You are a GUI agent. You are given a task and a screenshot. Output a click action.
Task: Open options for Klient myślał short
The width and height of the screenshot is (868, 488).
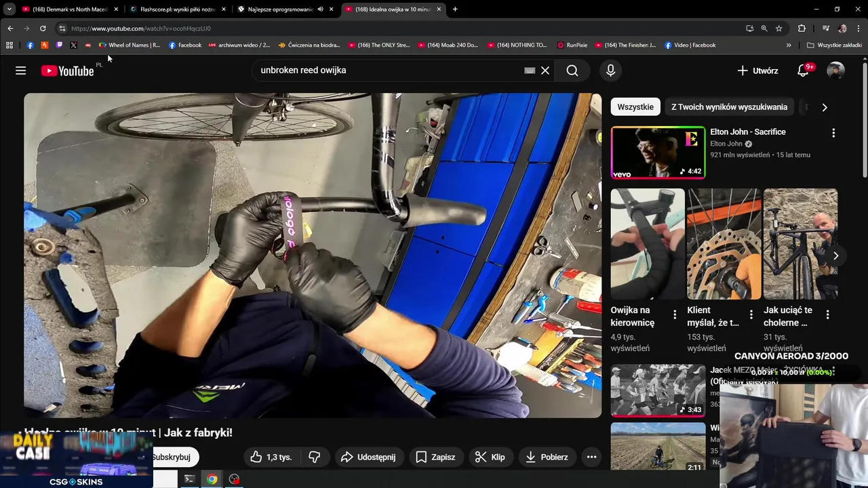coord(751,314)
